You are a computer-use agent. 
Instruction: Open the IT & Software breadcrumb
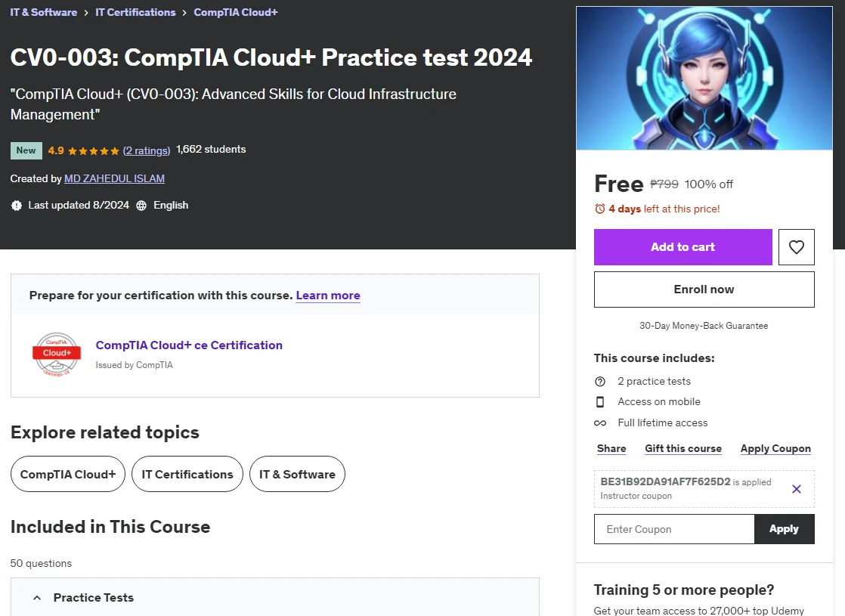[44, 12]
